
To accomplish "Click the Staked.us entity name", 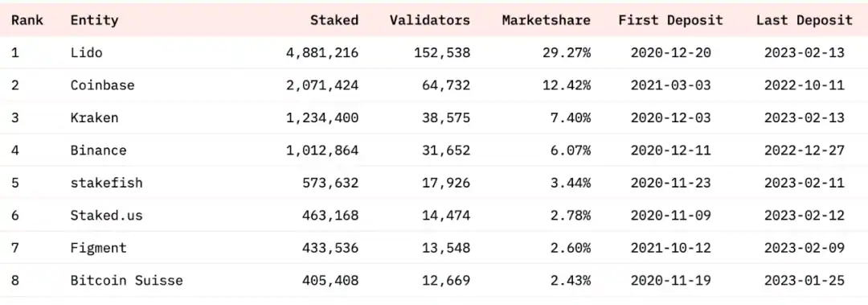I will click(x=106, y=215).
